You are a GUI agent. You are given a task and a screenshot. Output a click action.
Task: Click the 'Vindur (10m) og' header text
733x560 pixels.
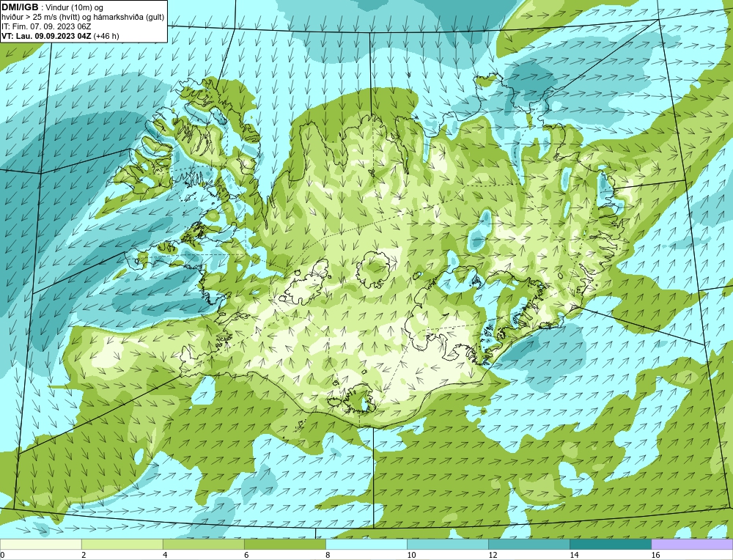(x=74, y=7)
